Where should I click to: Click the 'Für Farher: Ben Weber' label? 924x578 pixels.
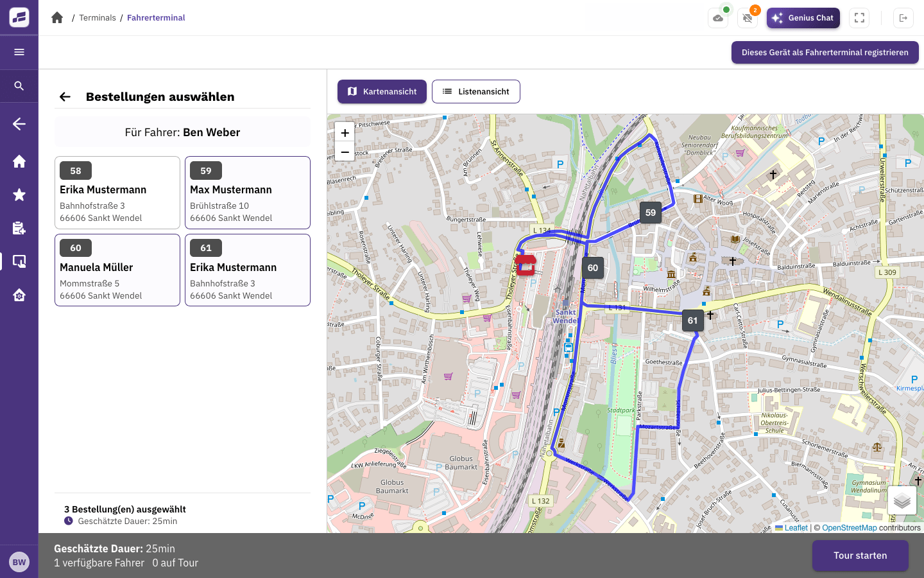[182, 132]
